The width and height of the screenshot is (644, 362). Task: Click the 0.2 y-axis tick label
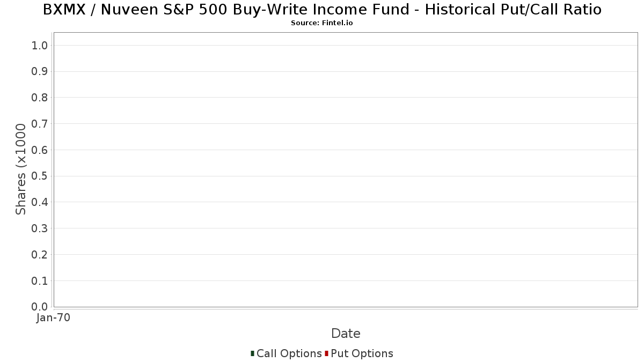tap(40, 255)
